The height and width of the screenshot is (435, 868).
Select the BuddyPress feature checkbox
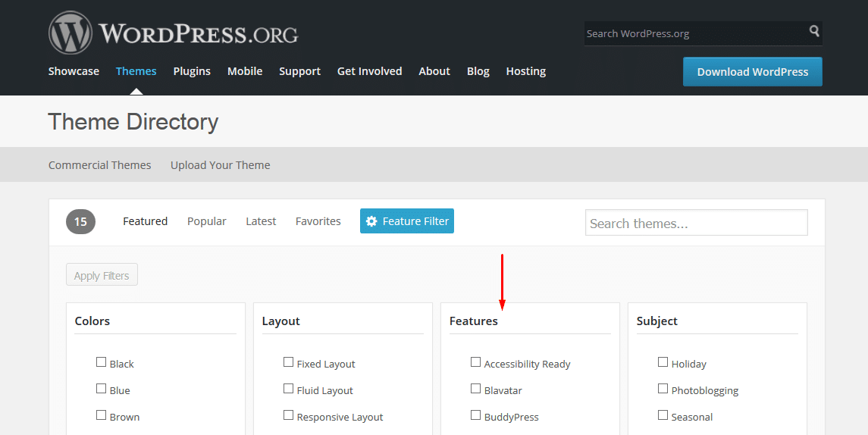click(x=475, y=415)
